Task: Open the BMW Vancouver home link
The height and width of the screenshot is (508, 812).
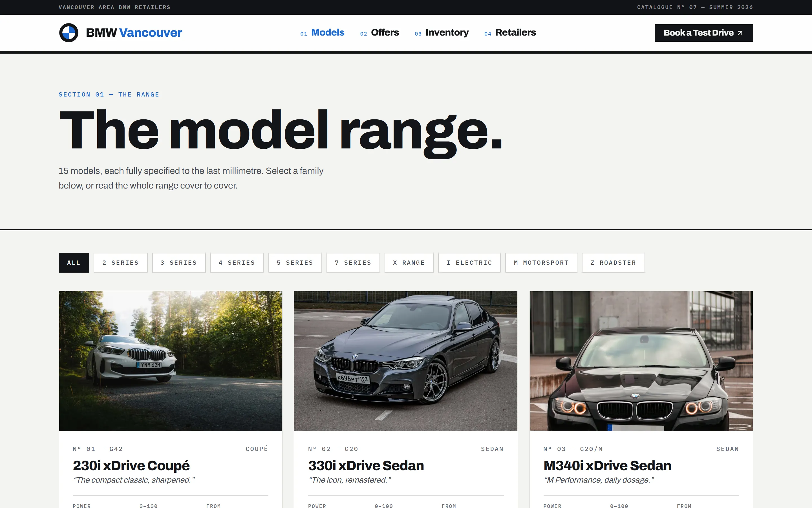Action: (120, 32)
